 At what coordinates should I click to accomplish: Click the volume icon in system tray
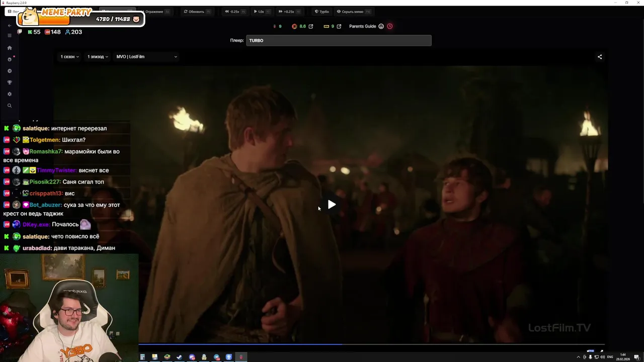tap(603, 357)
